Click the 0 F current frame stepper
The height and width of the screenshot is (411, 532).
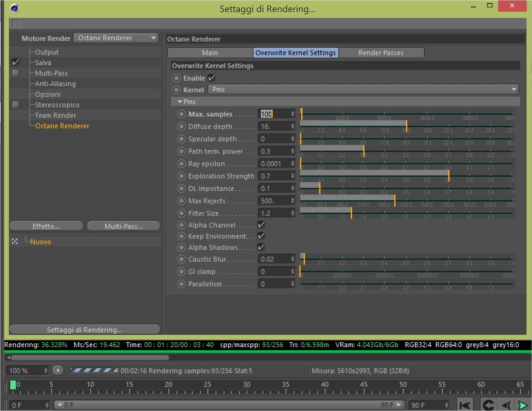[47, 405]
